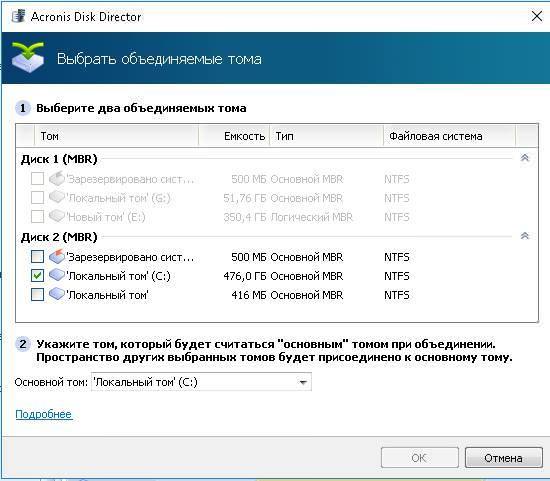Click disk icon of 416 МБ 'Локальный том'

[56, 294]
